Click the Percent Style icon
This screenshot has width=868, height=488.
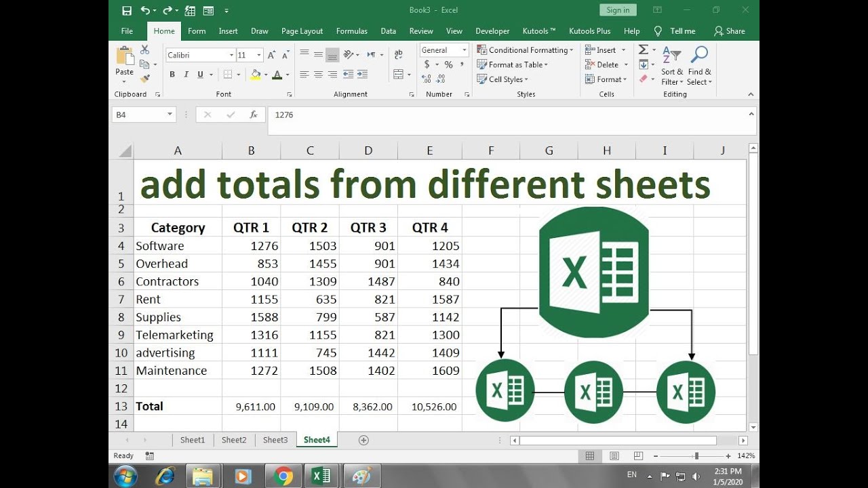click(x=448, y=64)
